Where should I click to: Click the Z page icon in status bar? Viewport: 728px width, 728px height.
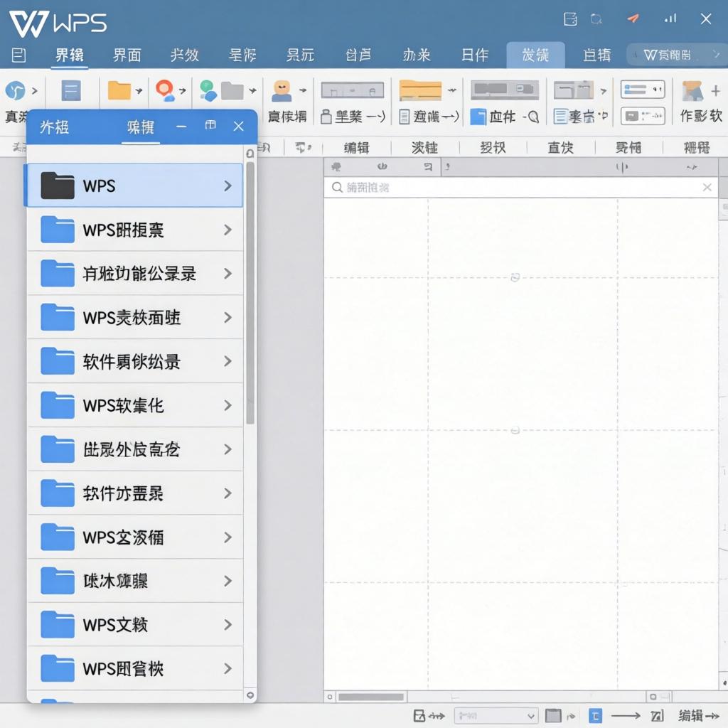pos(656,716)
